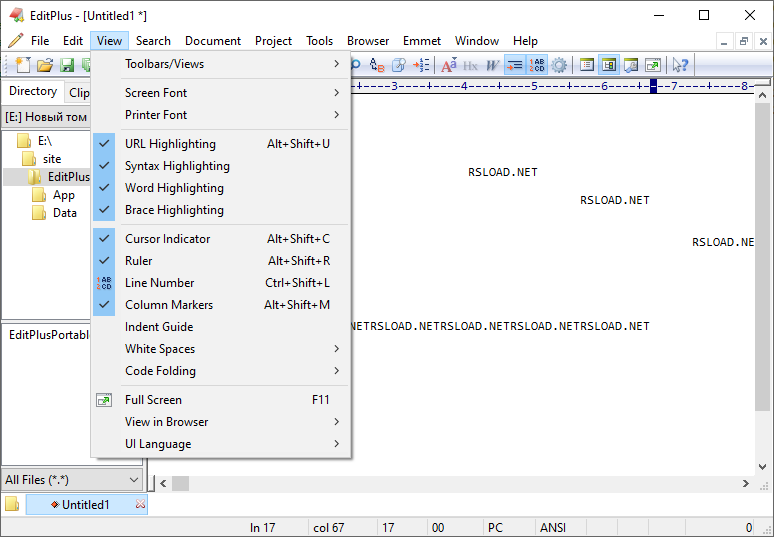This screenshot has width=774, height=537.
Task: Close the Untitled1 document tab with red X
Action: [x=140, y=504]
